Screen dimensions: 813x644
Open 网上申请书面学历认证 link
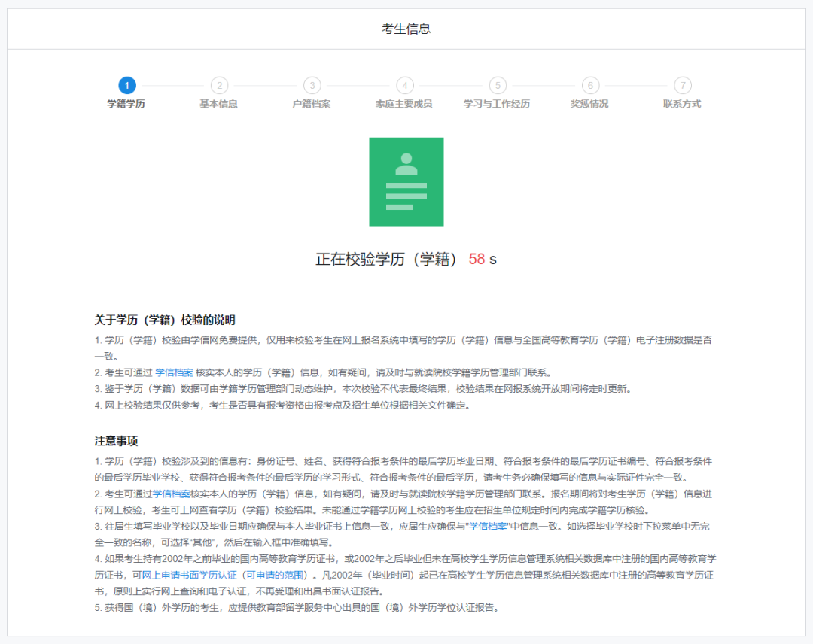[x=189, y=575]
